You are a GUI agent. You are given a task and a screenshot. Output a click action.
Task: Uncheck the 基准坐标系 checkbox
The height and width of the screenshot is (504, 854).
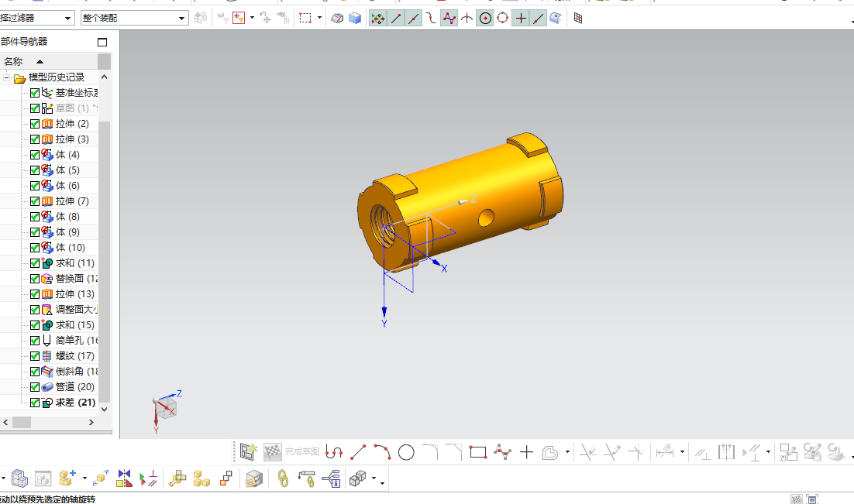point(35,93)
